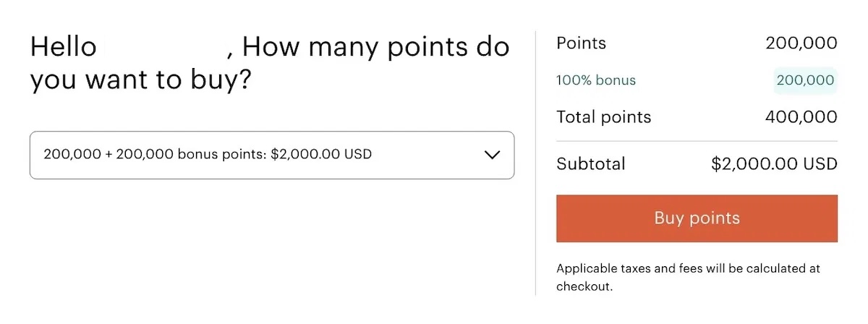Click the horizontal divider above Subtotal
The height and width of the screenshot is (324, 868).
point(697,141)
